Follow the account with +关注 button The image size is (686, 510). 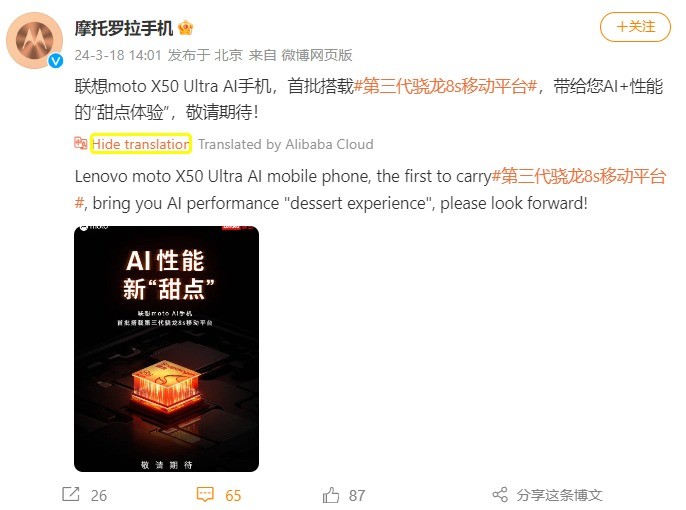[x=635, y=27]
